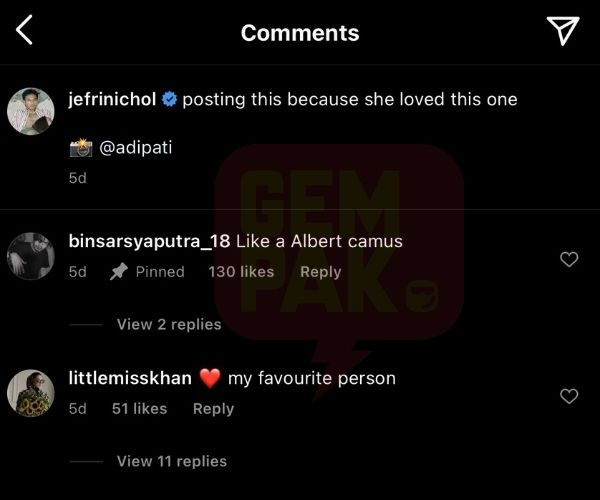The width and height of the screenshot is (600, 500).
Task: Open the share paper-plane icon
Action: [563, 31]
